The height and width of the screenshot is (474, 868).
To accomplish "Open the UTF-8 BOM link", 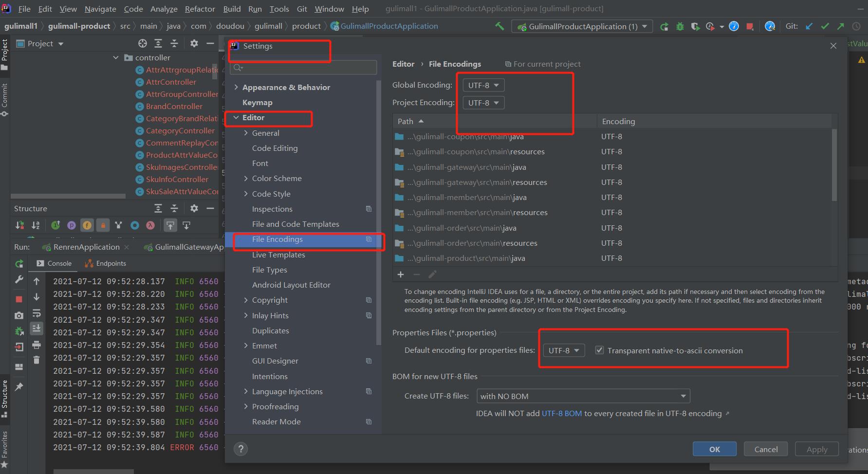I will (561, 413).
